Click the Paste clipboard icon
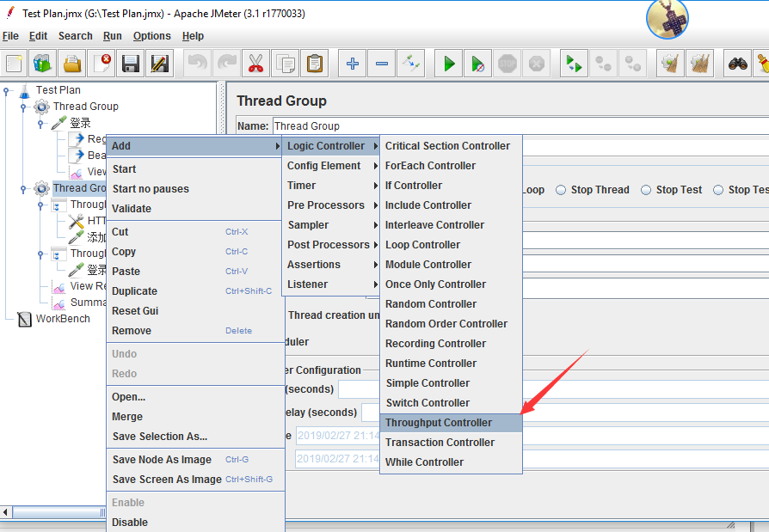769x532 pixels. pyautogui.click(x=314, y=64)
